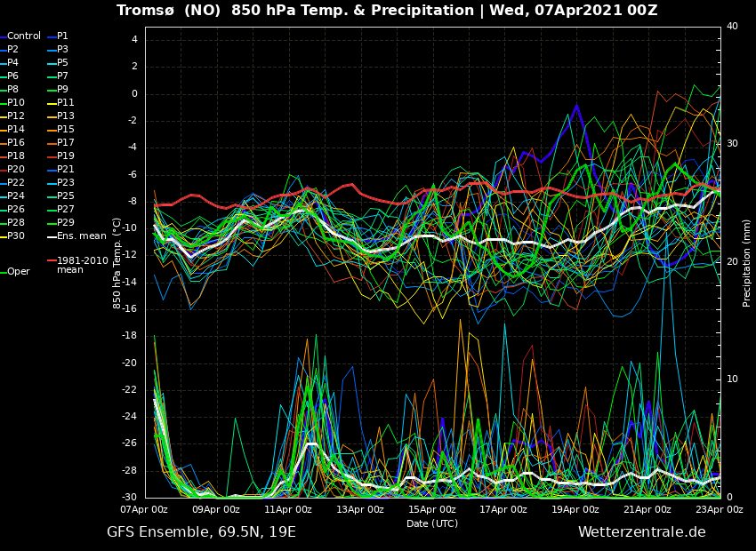Click the 23Apr 00z axis date
This screenshot has height=551, width=756.
point(720,509)
